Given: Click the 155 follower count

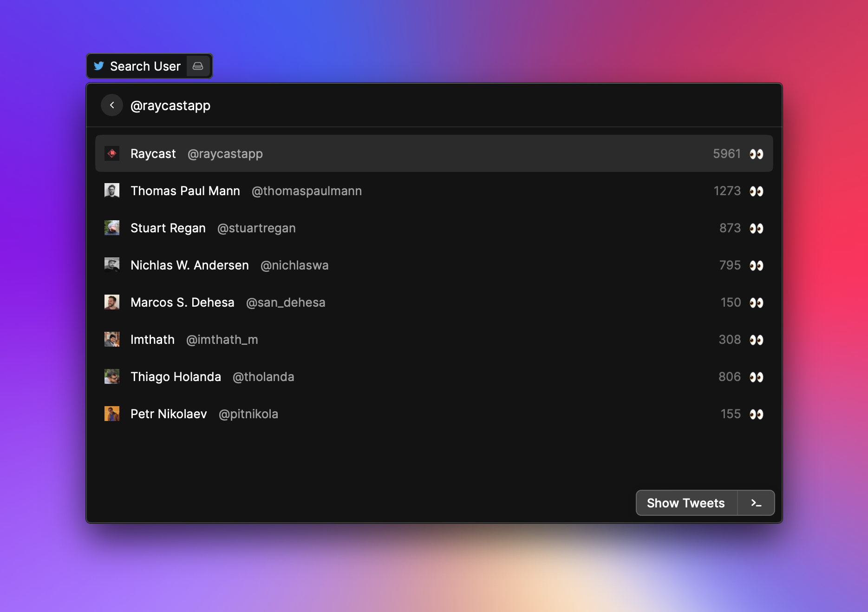Looking at the screenshot, I should [x=731, y=414].
